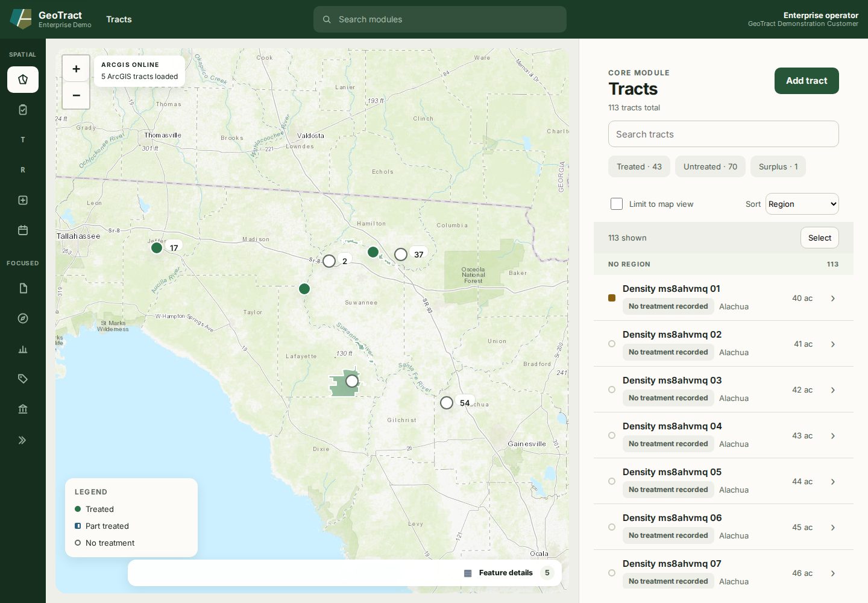Open the compass sidebar icon
Viewport: 868px width, 603px height.
pos(23,318)
